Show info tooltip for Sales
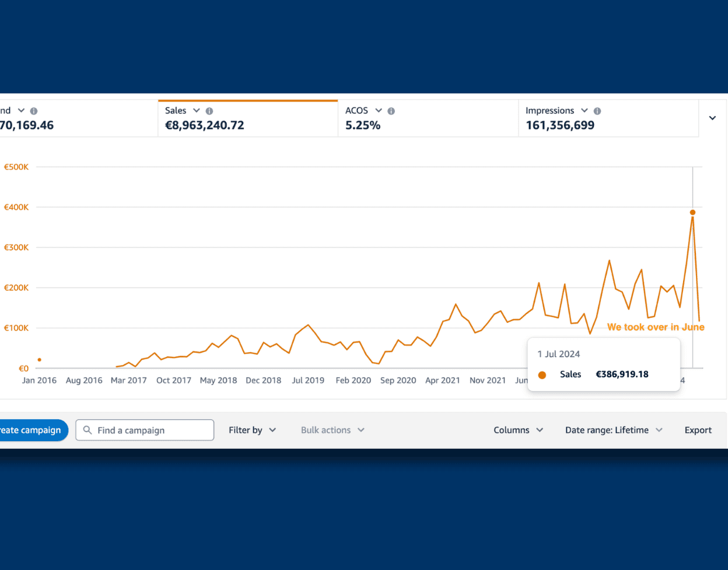The image size is (728, 570). (x=209, y=111)
